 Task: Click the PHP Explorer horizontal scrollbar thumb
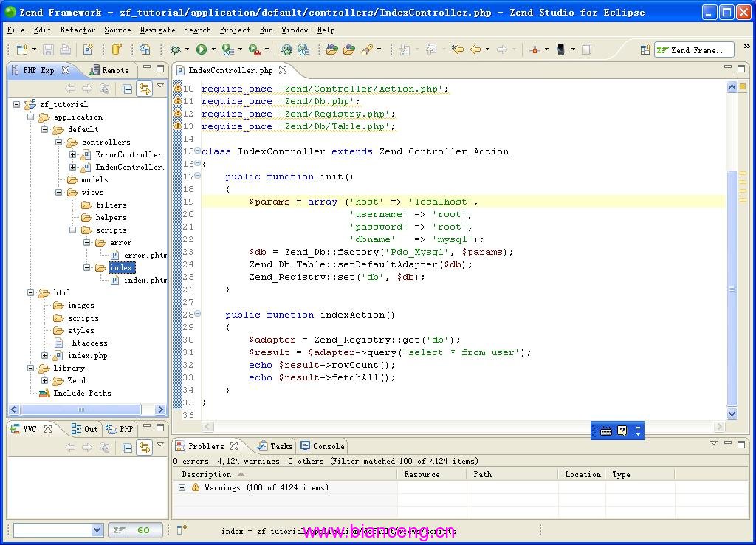[81, 409]
